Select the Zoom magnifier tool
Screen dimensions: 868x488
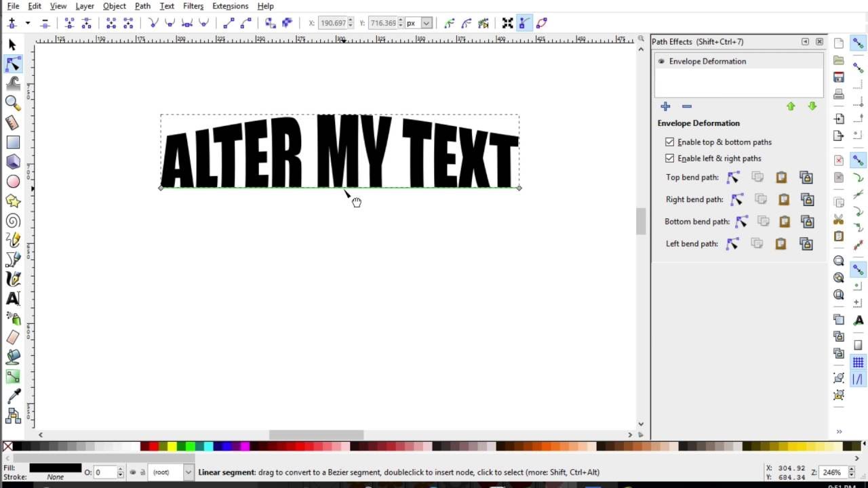[12, 103]
